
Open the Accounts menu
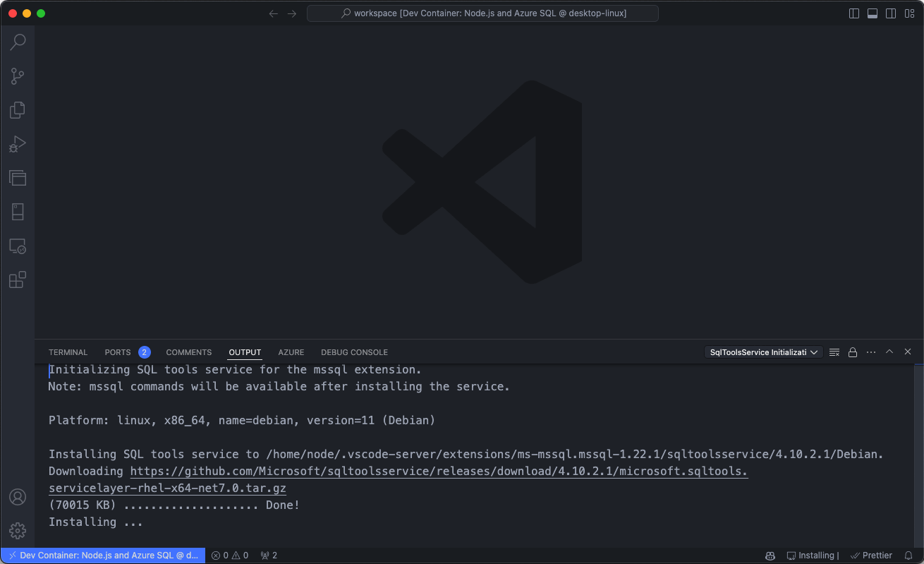pyautogui.click(x=17, y=497)
